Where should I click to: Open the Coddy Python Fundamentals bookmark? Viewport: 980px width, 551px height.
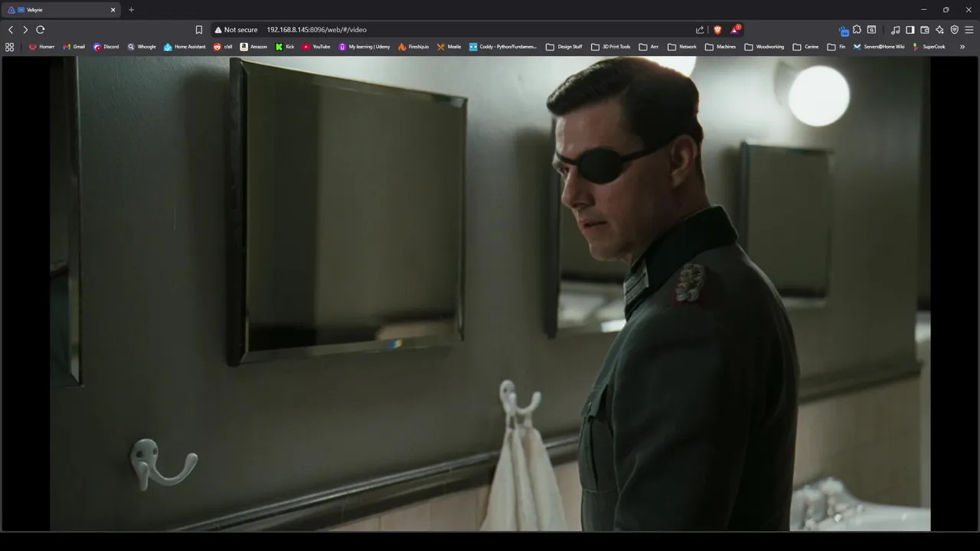[x=503, y=47]
